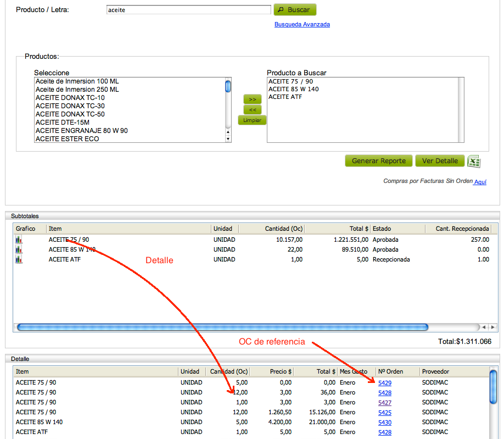Image resolution: width=504 pixels, height=439 pixels.
Task: Sort Detalle by Proveedor column
Action: 454,371
